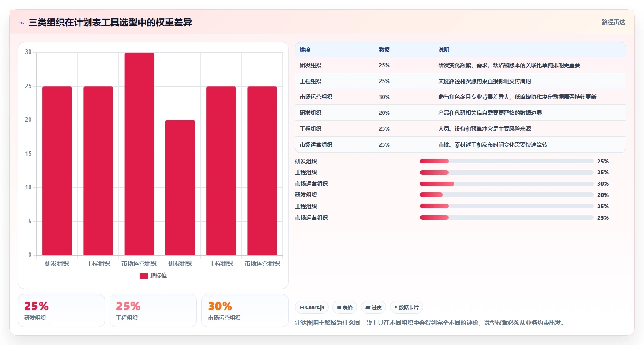Click the 研发组织 chart bar reaching 20
Image resolution: width=644 pixels, height=345 pixels.
tap(180, 187)
